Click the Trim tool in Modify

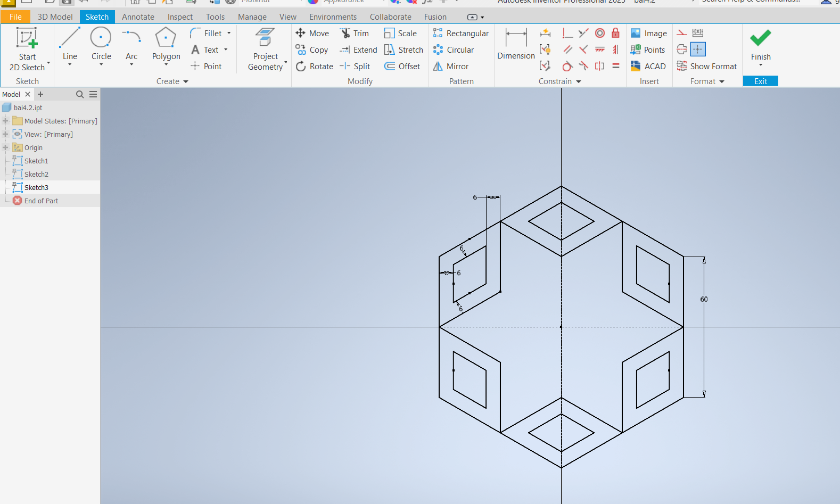355,33
